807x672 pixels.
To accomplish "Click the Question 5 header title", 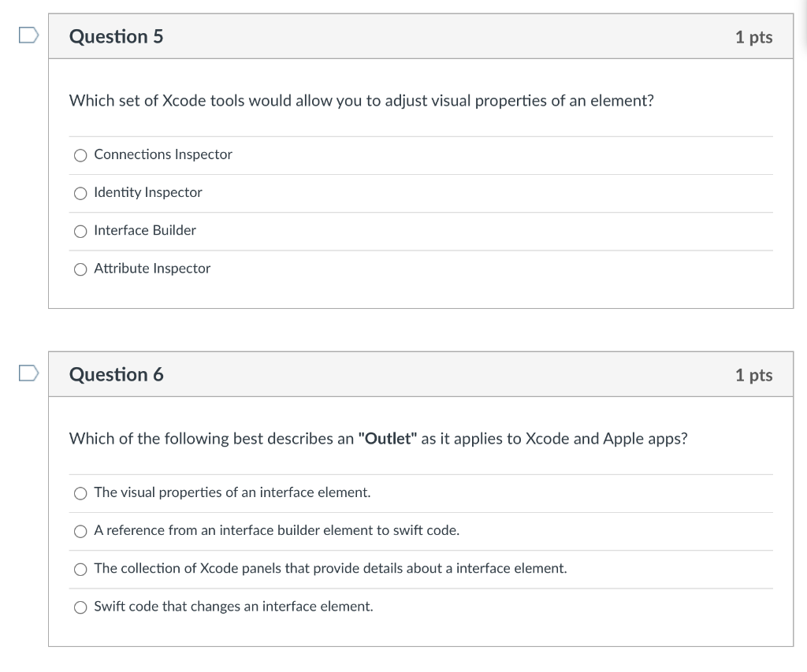I will pyautogui.click(x=117, y=37).
